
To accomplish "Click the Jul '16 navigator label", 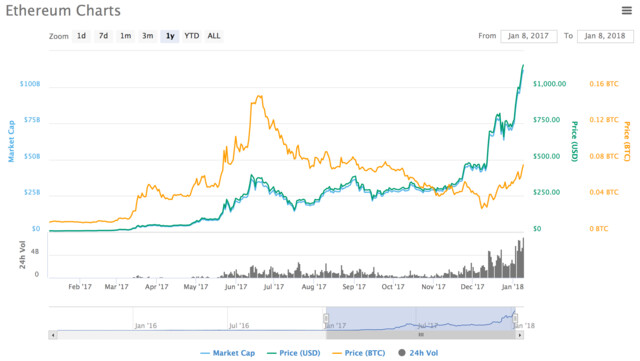I will (239, 325).
